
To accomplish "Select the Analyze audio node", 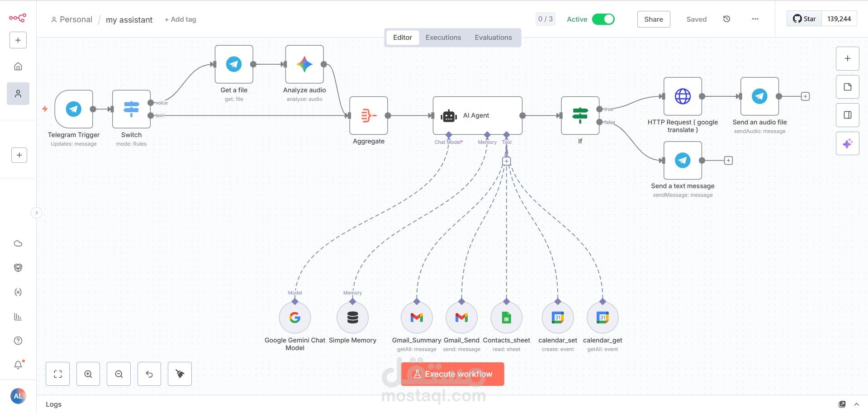I will click(x=304, y=64).
